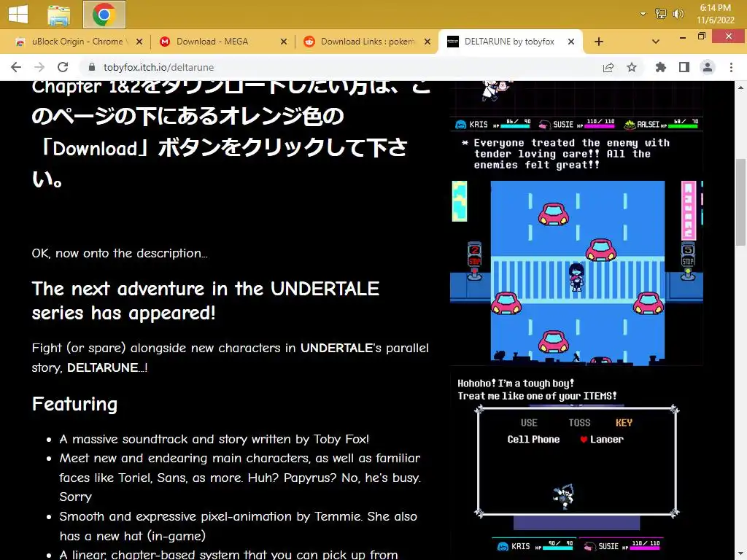Click the bold 'DELTARUNE...!' text
The width and height of the screenshot is (747, 560).
point(107,367)
